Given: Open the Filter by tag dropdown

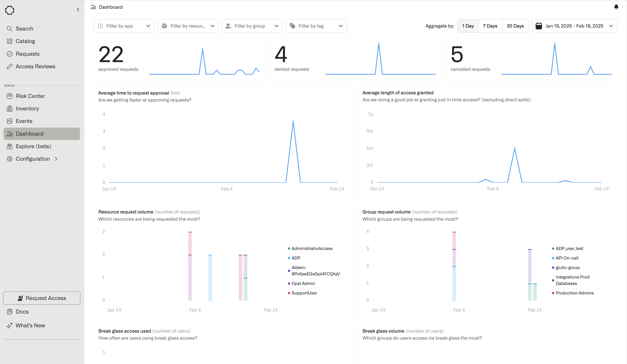Looking at the screenshot, I should pos(316,26).
